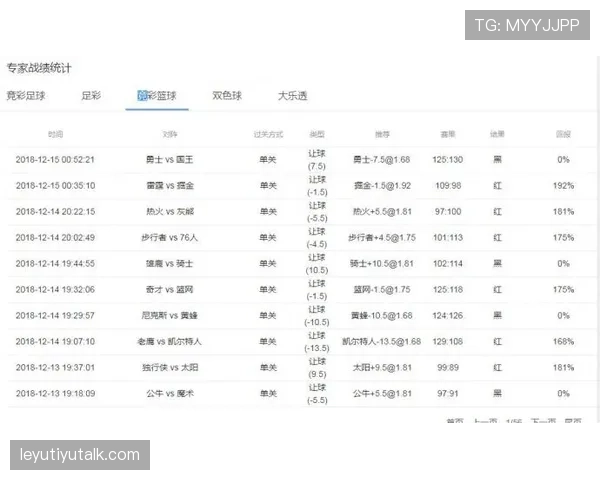This screenshot has height=480, width=600.
Task: Click the 尼克斯 vs 黄蜂 matchup
Action: tap(170, 316)
